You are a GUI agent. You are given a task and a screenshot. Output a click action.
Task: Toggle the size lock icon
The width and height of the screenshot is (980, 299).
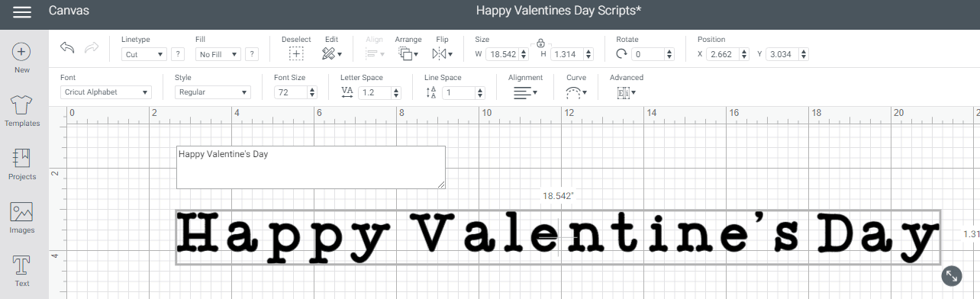[540, 43]
